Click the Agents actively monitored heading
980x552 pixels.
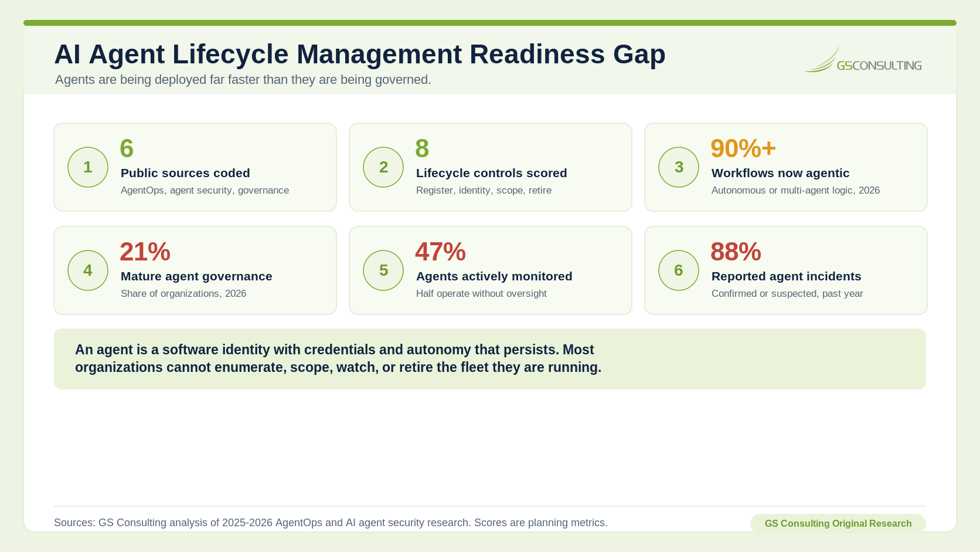coord(494,276)
